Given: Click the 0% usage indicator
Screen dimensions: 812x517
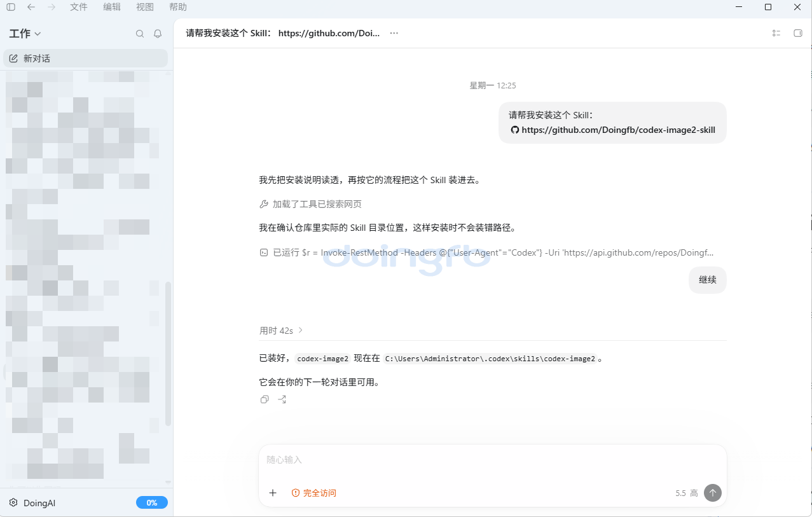Looking at the screenshot, I should coord(152,503).
